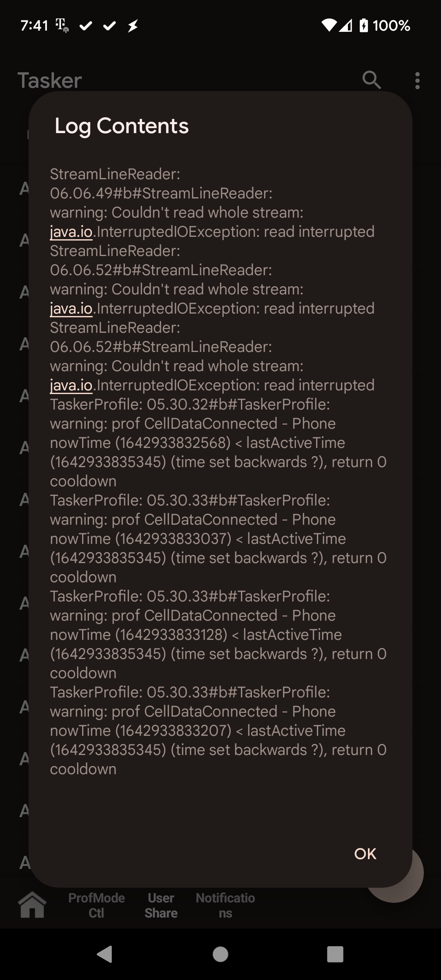Screen dimensions: 441x980
Task: Click the last java.io link before TaskerProfile entries
Action: click(71, 385)
